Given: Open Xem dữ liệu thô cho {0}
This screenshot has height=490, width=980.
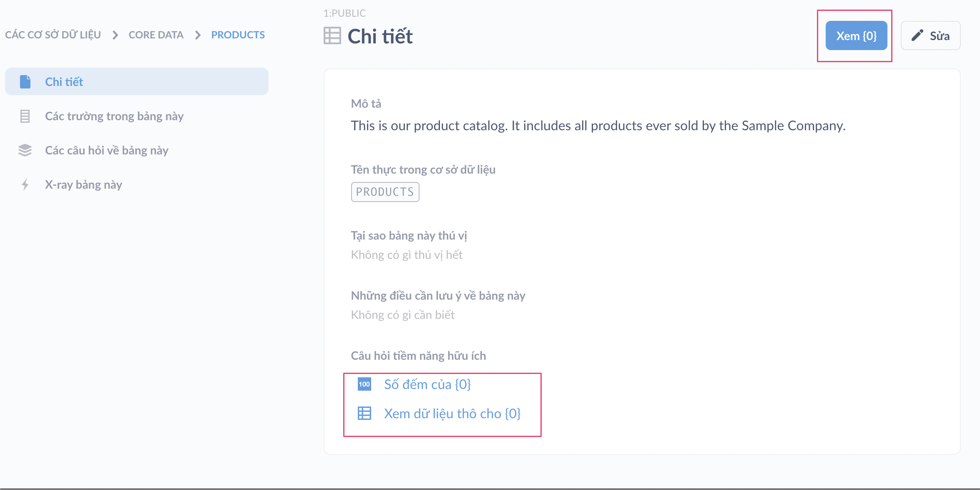Looking at the screenshot, I should pyautogui.click(x=452, y=414).
